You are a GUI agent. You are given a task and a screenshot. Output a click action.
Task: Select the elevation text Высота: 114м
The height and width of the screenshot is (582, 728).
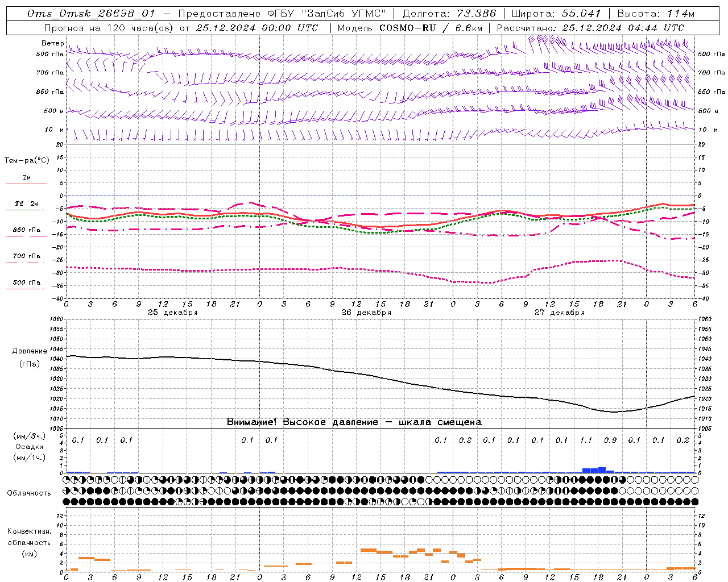click(656, 14)
